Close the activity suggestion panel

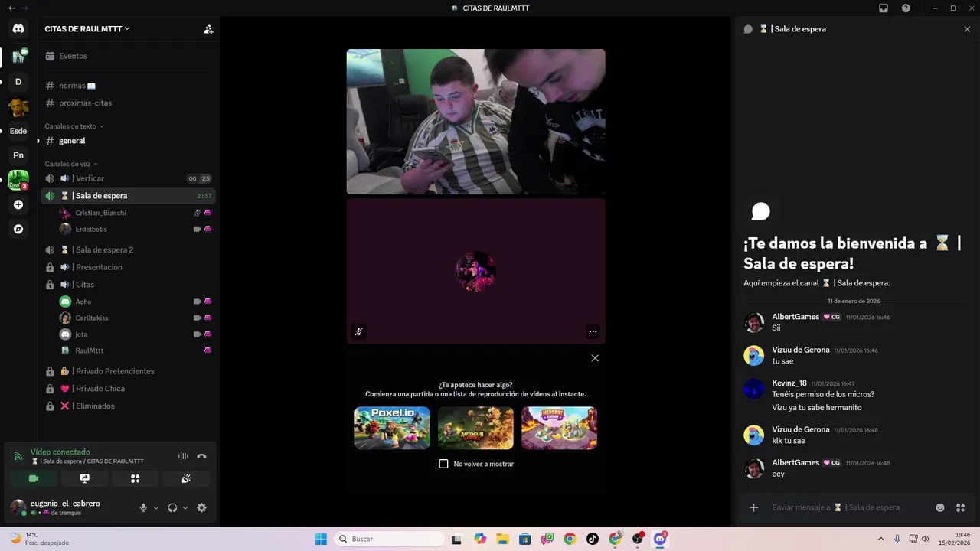[x=595, y=358]
